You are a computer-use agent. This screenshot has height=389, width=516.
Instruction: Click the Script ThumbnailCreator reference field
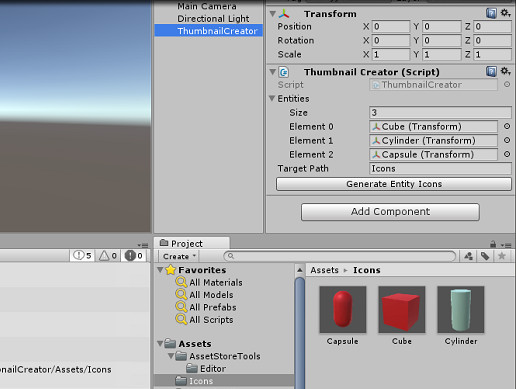coord(433,85)
